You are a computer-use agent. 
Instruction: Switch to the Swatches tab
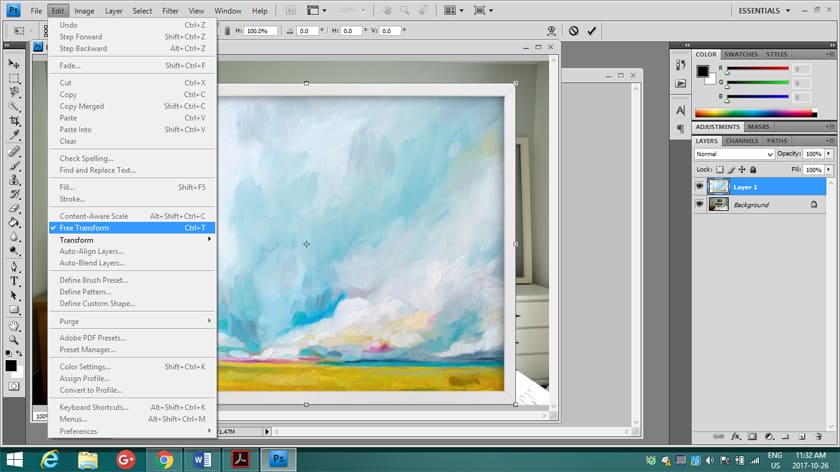[x=741, y=54]
